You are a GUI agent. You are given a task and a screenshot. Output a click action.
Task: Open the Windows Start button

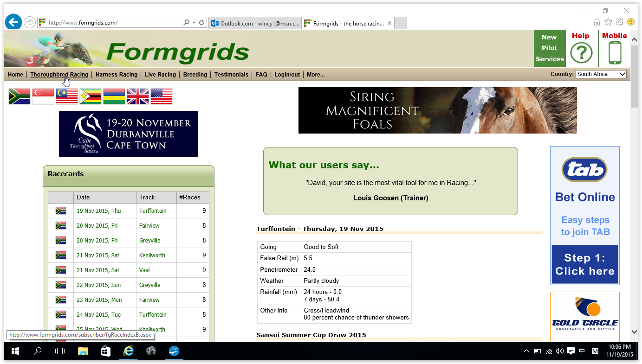[15, 351]
